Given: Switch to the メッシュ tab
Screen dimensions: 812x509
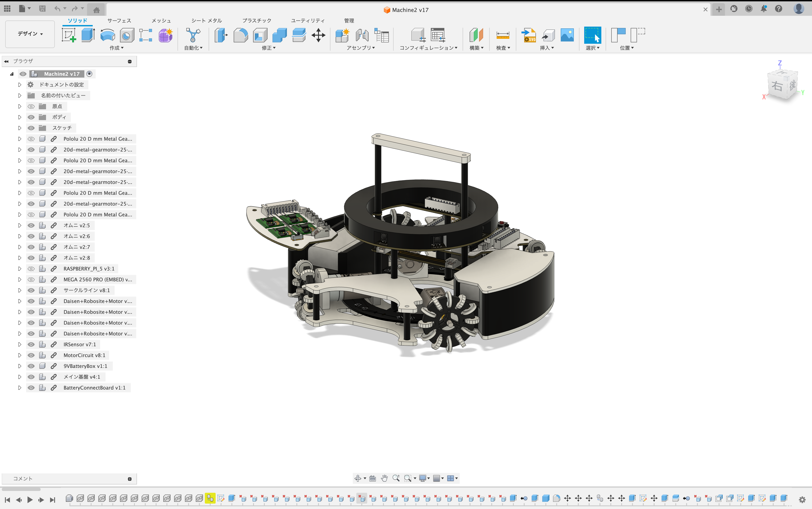Looking at the screenshot, I should (x=161, y=21).
